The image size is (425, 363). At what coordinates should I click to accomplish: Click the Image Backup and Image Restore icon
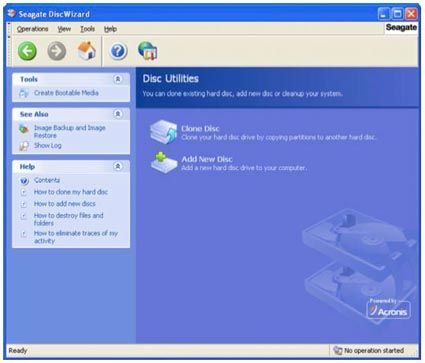tap(24, 129)
